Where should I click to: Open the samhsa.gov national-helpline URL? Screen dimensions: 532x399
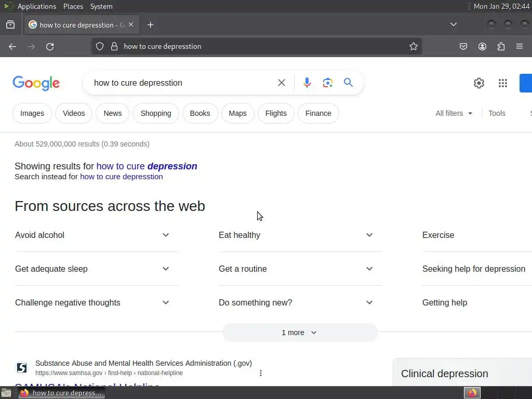[x=109, y=373]
